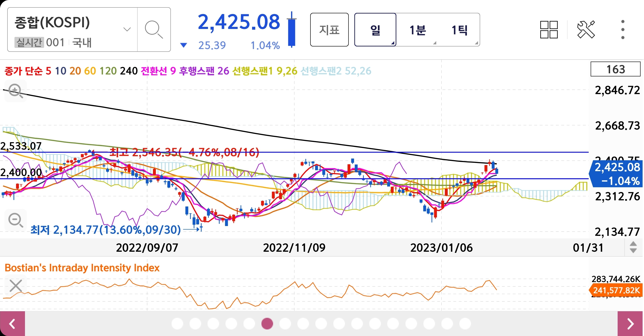644x336 pixels.
Task: Open the three-dot more options menu
Action: [623, 30]
